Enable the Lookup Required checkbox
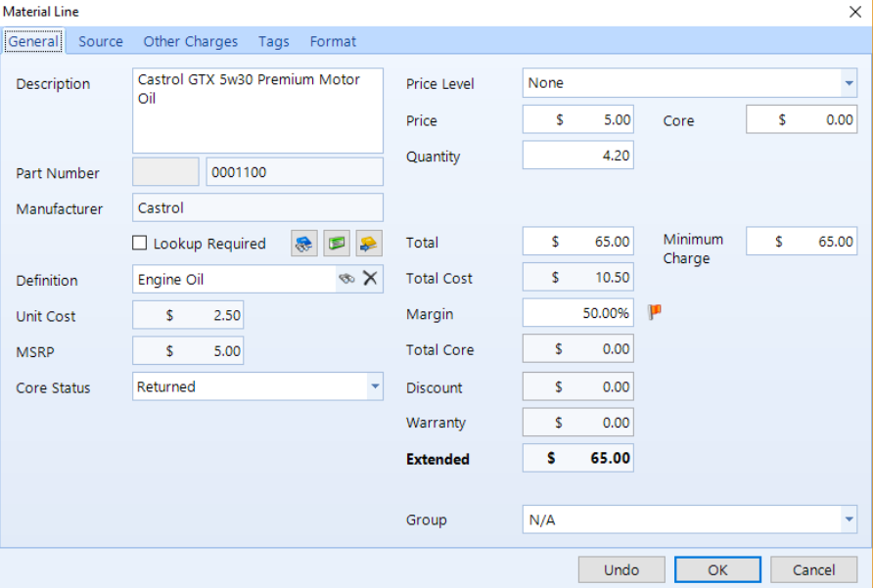This screenshot has height=588, width=873. click(140, 244)
